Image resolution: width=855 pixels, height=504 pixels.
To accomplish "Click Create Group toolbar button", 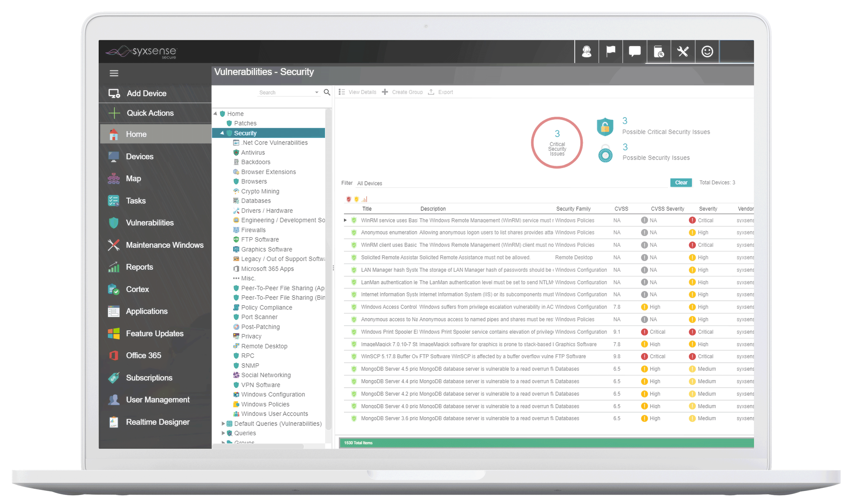I will pos(403,92).
